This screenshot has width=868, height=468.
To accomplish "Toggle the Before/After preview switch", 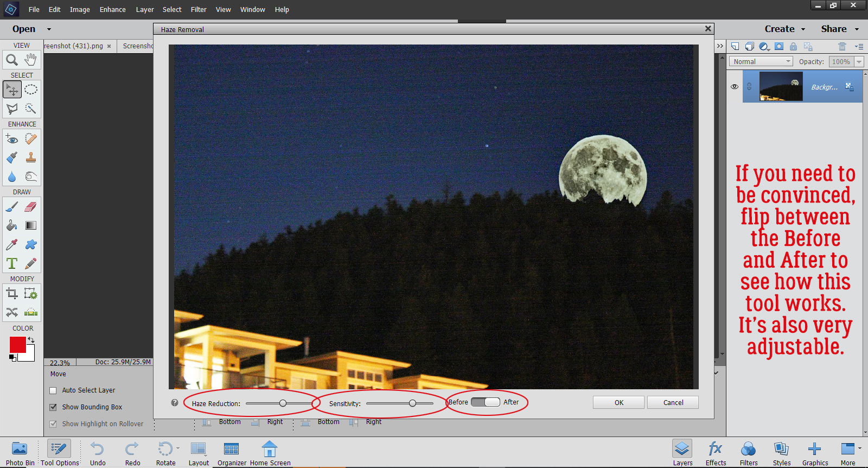I will click(485, 402).
